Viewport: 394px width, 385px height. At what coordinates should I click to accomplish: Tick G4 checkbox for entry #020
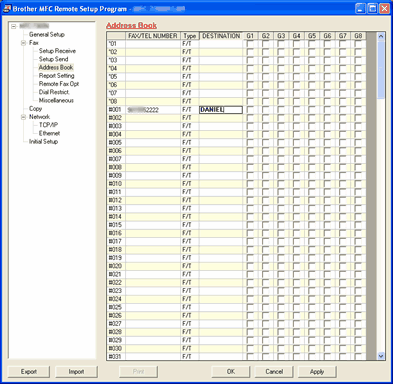[x=296, y=266]
